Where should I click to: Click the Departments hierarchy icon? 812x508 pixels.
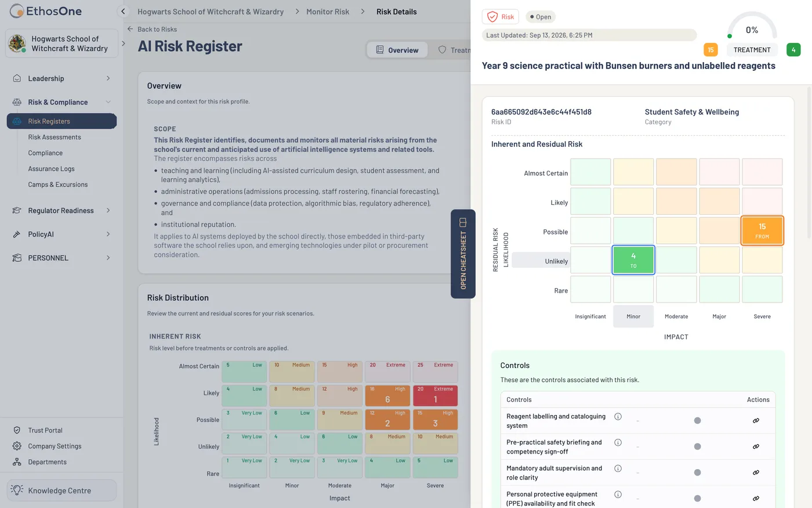coord(17,462)
